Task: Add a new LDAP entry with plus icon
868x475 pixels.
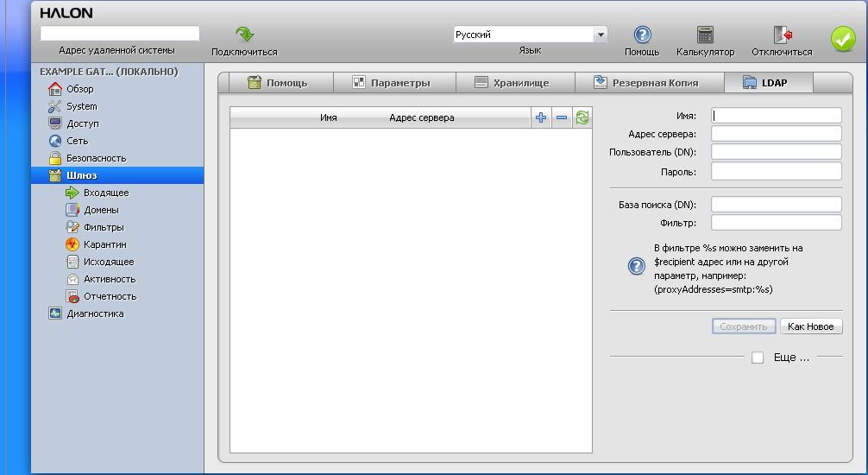Action: click(x=541, y=117)
